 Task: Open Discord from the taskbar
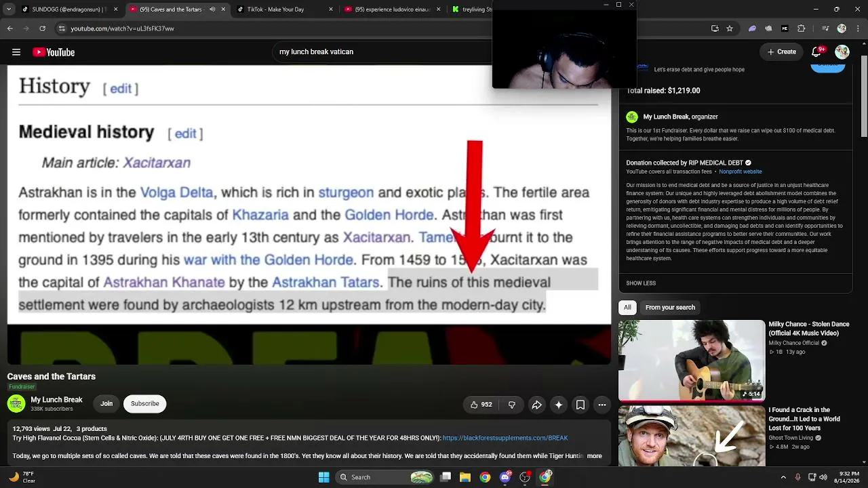(x=505, y=477)
